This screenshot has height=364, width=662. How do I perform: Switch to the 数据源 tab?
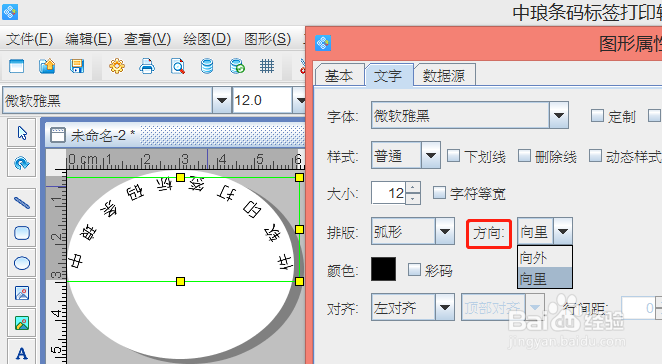pyautogui.click(x=444, y=75)
